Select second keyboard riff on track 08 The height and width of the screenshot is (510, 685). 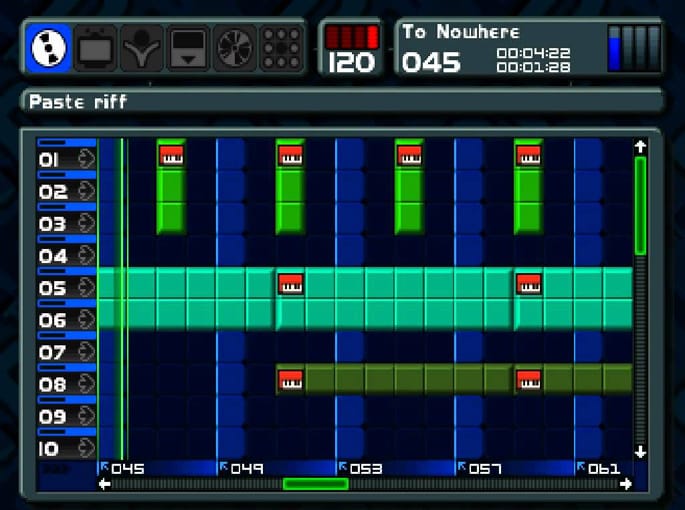coord(529,380)
